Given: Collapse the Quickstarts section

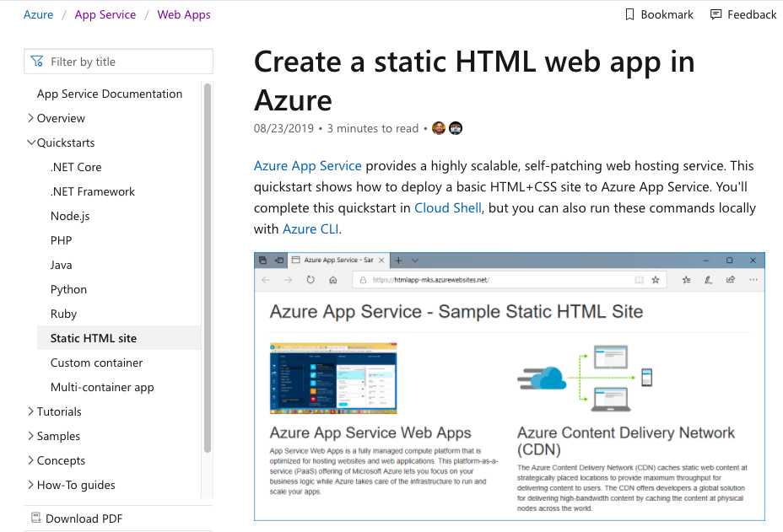Looking at the screenshot, I should [x=31, y=142].
